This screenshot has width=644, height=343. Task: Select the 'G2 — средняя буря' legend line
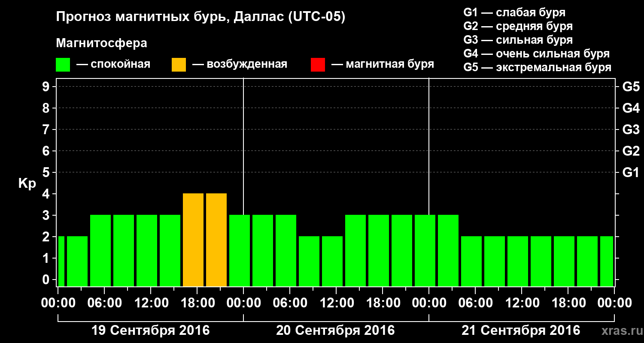point(518,26)
